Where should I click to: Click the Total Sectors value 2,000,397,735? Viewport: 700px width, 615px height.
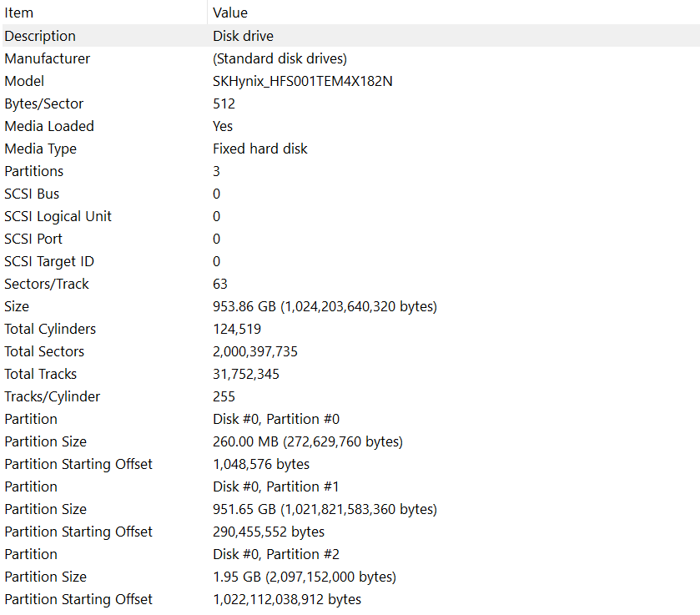click(x=255, y=351)
